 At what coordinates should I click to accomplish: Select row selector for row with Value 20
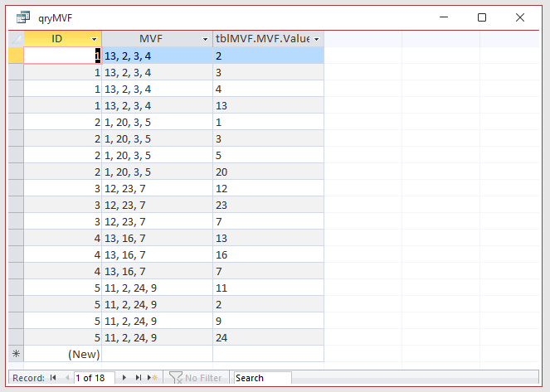tap(16, 172)
